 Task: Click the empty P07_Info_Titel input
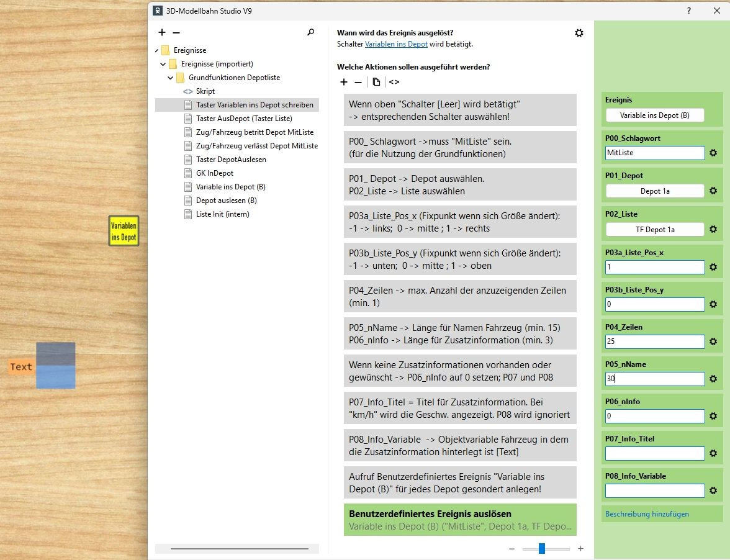point(654,453)
